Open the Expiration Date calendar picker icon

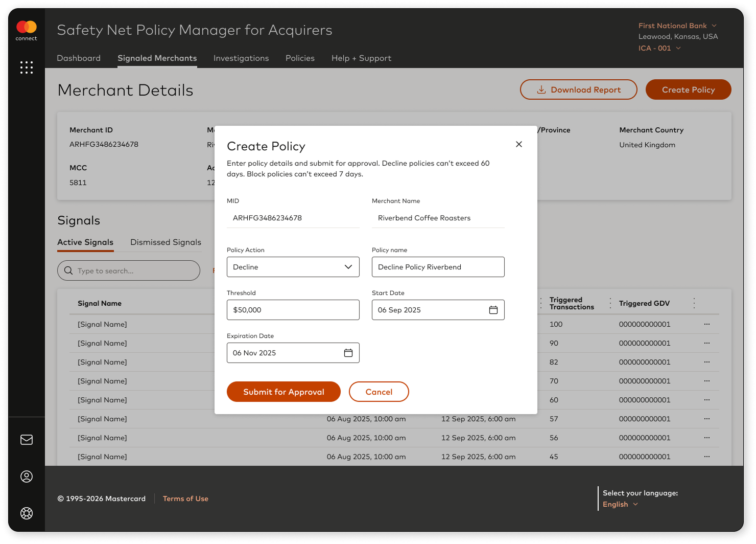click(x=348, y=353)
